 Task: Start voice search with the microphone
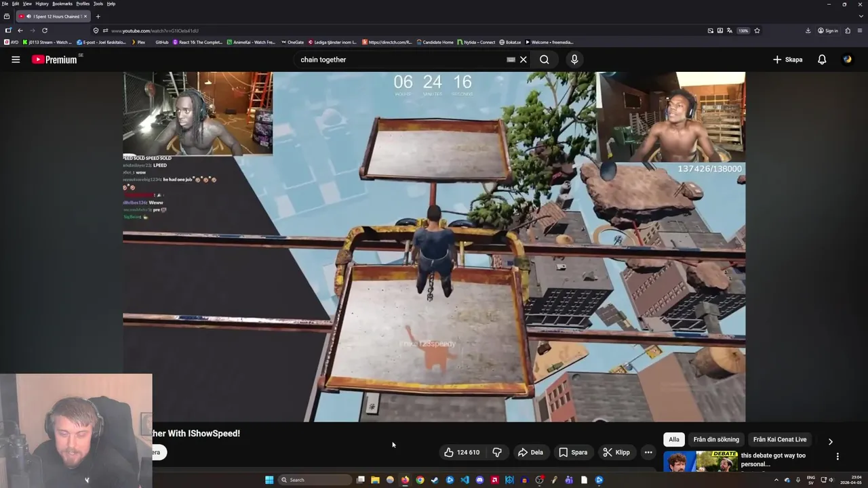coord(574,60)
